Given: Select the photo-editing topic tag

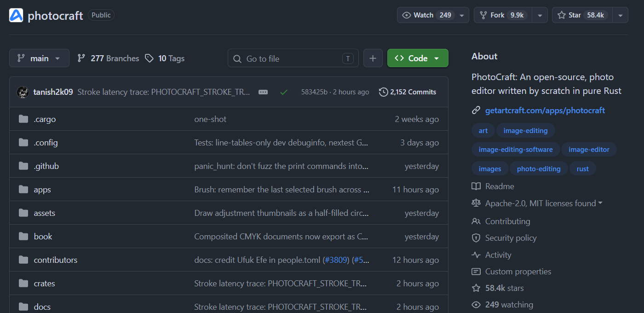Looking at the screenshot, I should (539, 169).
